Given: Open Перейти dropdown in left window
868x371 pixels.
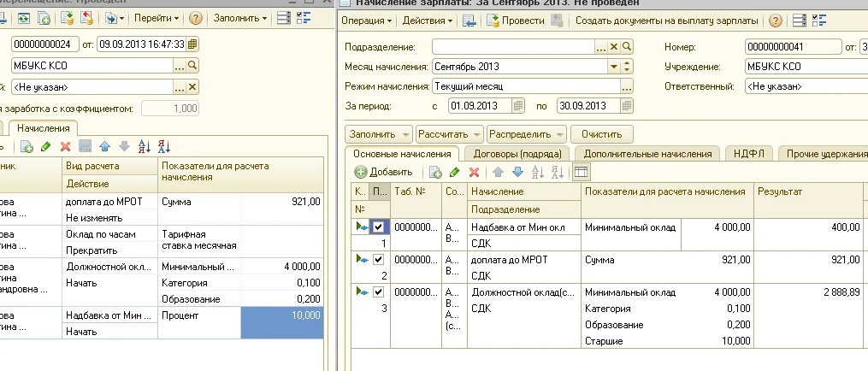Looking at the screenshot, I should [156, 18].
